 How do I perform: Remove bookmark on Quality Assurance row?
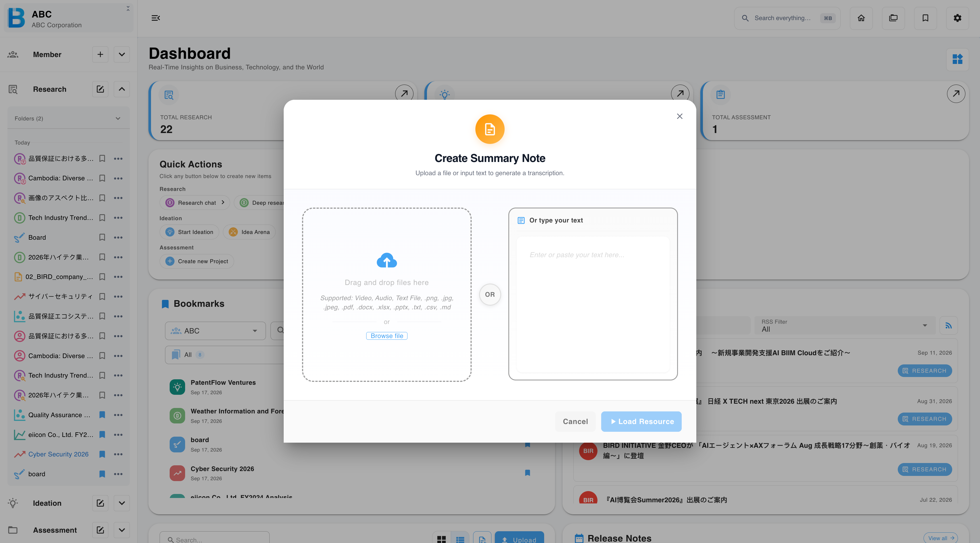(x=102, y=415)
